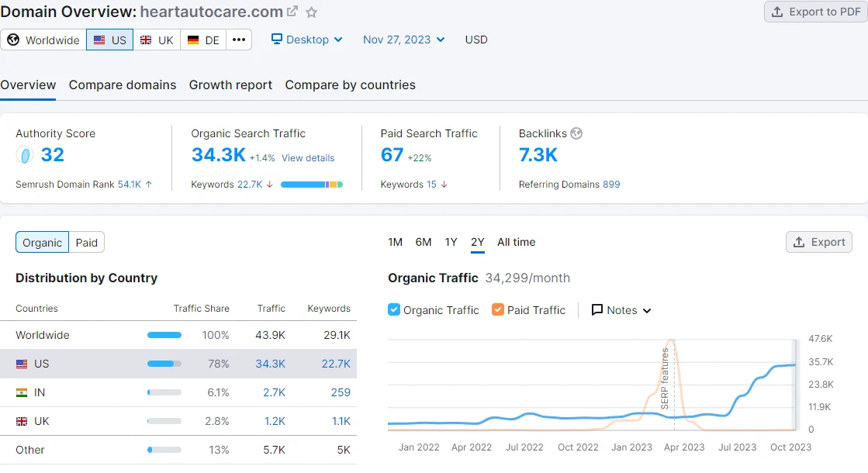Select Worldwide database option
Screen dimensions: 868x473
[x=43, y=40]
